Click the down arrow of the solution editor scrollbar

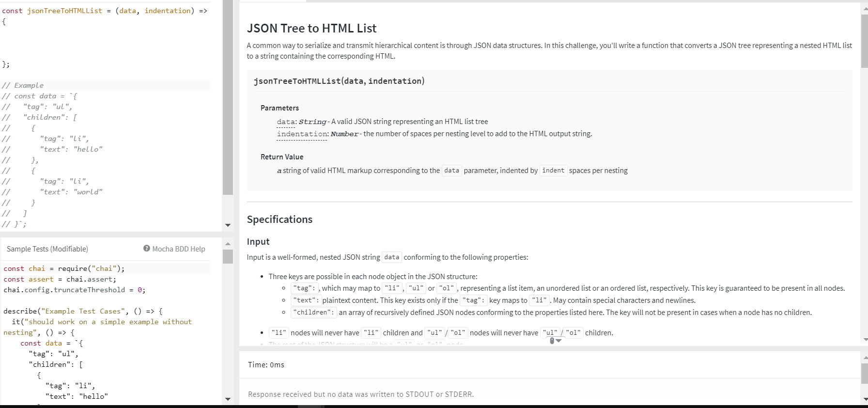(x=228, y=225)
